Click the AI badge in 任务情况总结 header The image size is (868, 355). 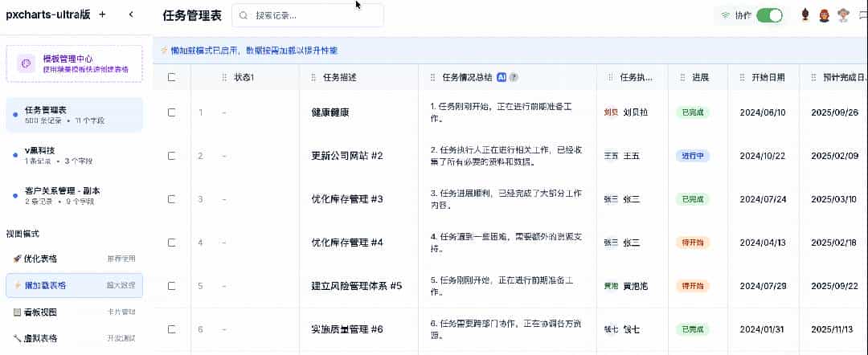click(502, 77)
